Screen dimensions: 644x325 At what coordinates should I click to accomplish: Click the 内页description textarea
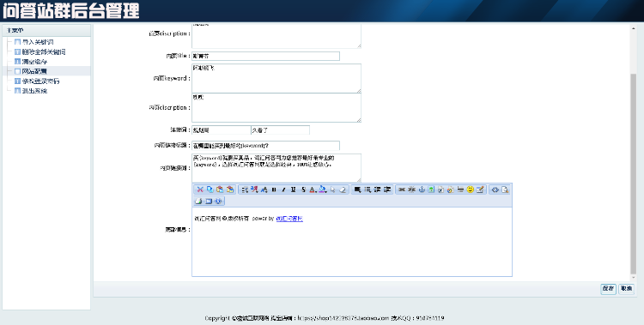click(276, 108)
